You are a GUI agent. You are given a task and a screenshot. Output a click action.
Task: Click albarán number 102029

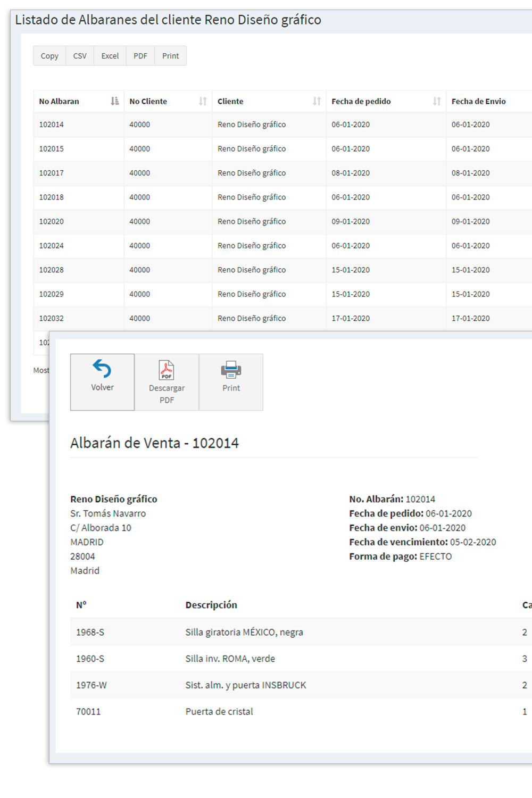point(51,294)
